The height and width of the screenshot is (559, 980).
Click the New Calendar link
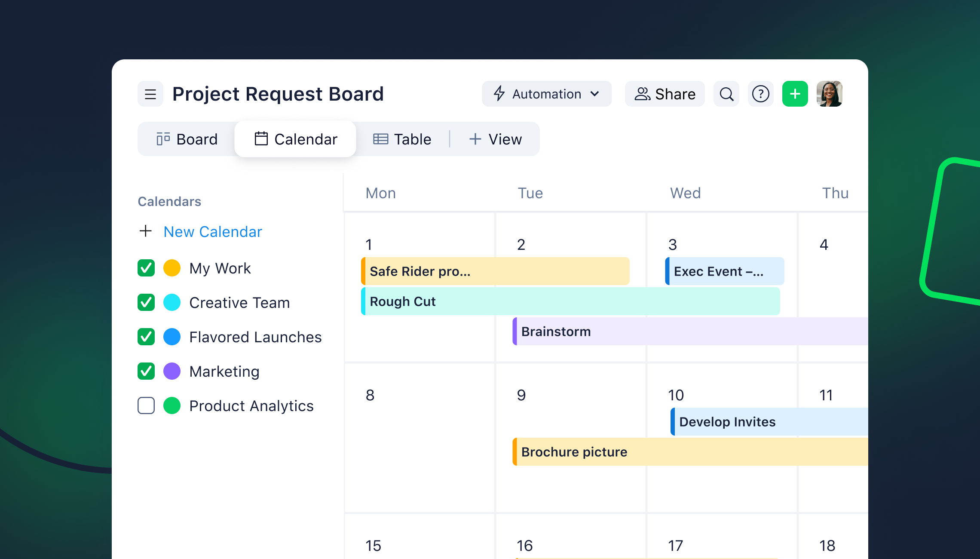click(x=212, y=231)
